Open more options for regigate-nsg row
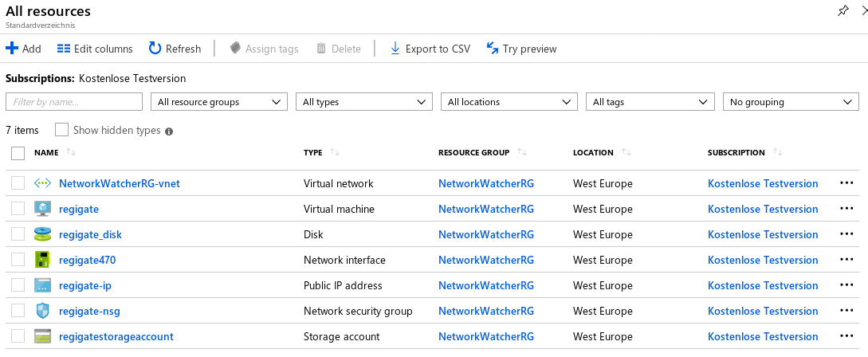Viewport: 868px width, 357px height. (846, 311)
